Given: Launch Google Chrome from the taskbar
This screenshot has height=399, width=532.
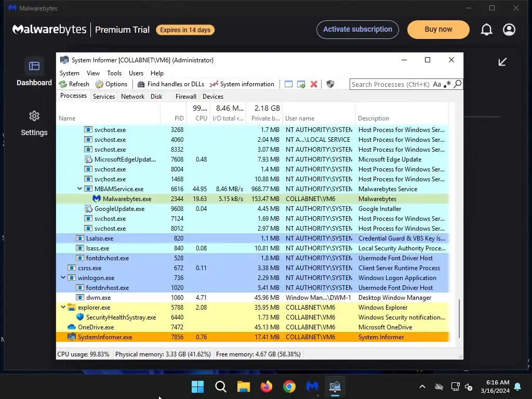Looking at the screenshot, I should coord(289,387).
